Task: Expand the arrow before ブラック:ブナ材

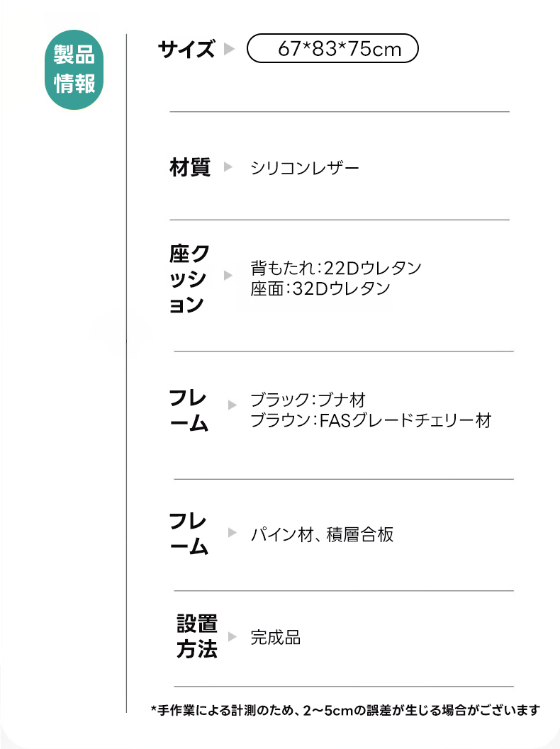Action: coord(232,405)
